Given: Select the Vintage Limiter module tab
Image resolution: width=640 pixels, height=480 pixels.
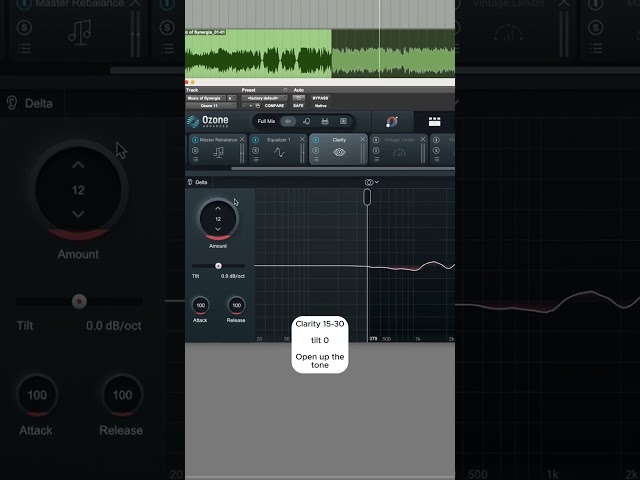Looking at the screenshot, I should pos(398,149).
